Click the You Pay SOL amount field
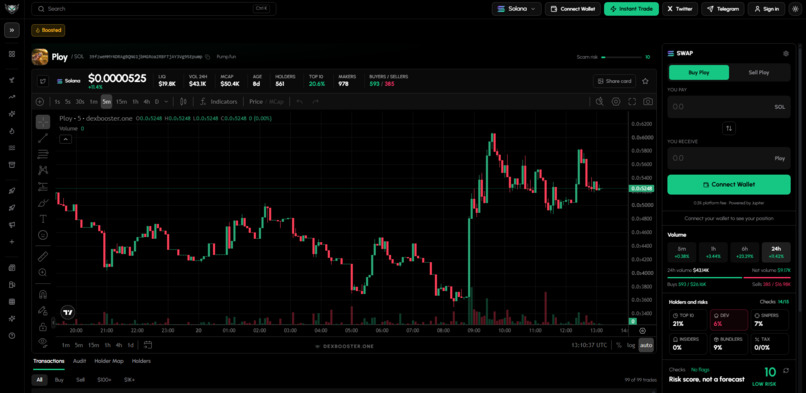 coord(728,107)
